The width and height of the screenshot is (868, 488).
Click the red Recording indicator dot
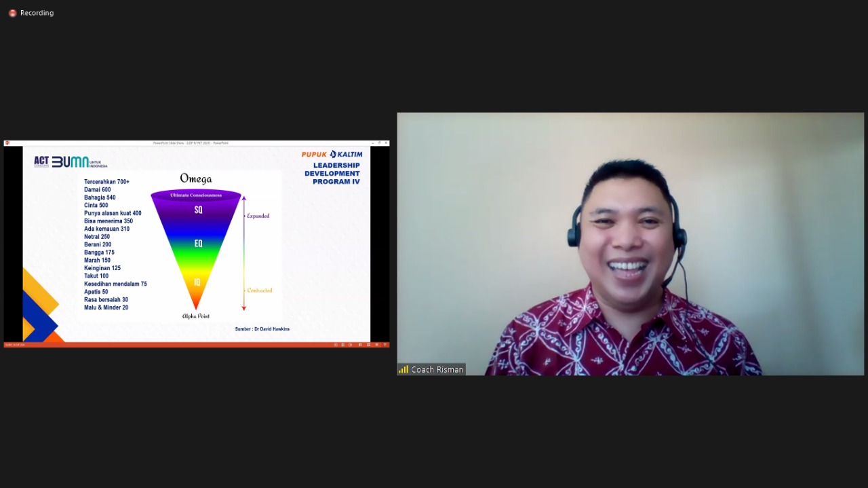(12, 13)
